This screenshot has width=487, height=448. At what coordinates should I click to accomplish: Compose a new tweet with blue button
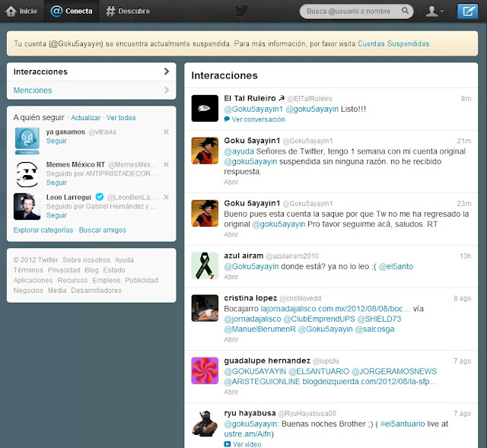[467, 11]
